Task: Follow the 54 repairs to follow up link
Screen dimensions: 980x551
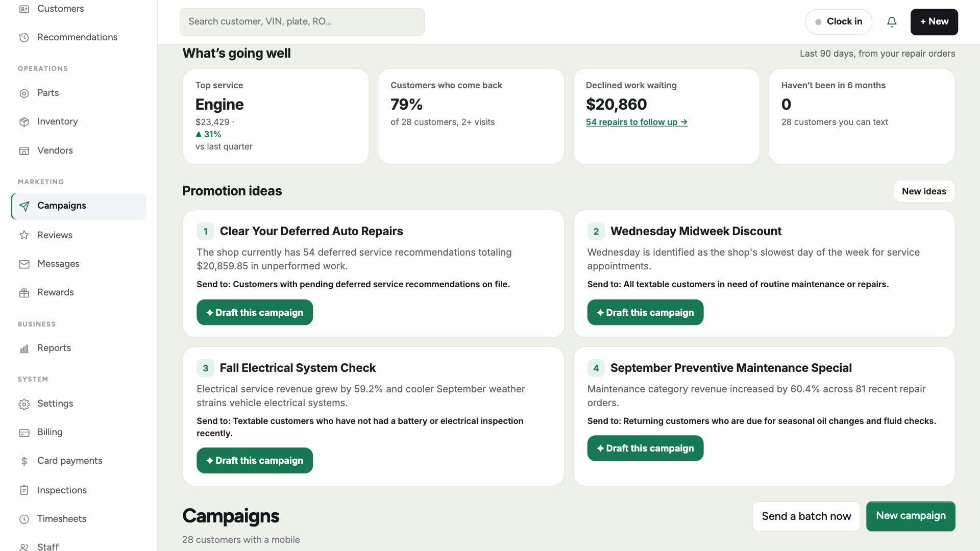Action: (636, 122)
